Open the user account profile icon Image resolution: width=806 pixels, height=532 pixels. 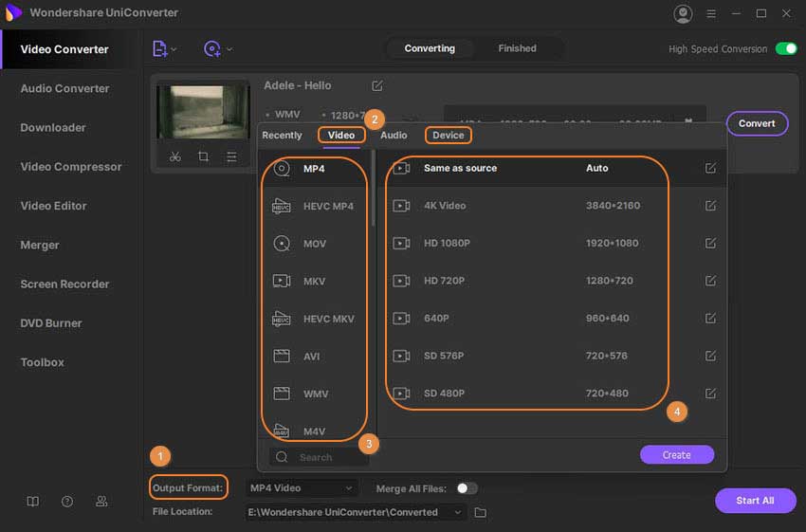tap(683, 14)
